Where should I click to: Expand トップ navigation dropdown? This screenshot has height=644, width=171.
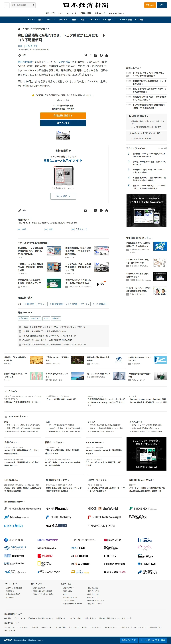click(31, 19)
